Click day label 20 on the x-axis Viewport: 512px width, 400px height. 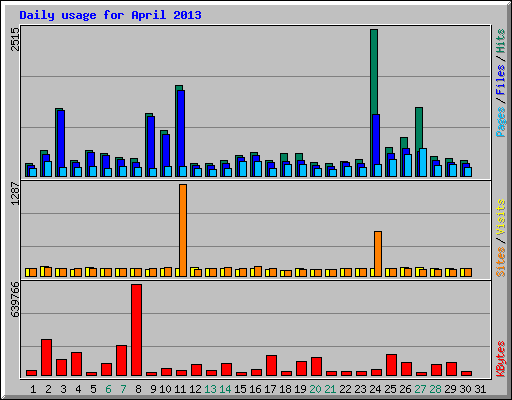[x=315, y=389]
